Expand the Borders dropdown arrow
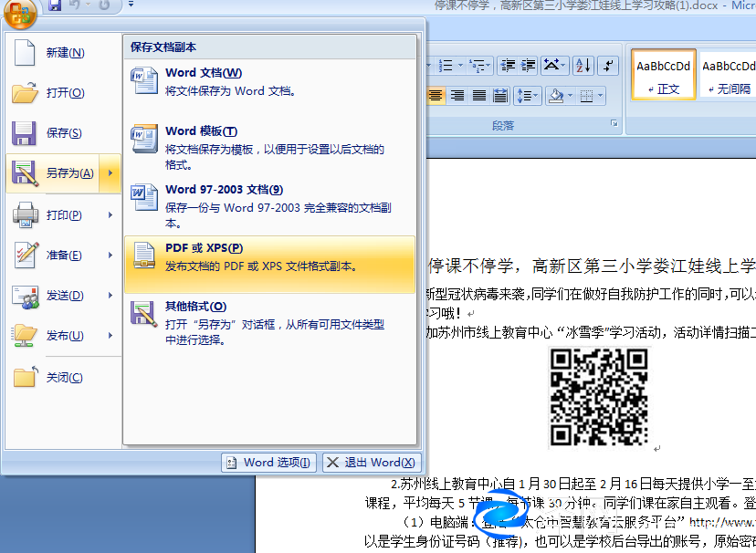Viewport: 756px width, 553px height. coord(600,95)
